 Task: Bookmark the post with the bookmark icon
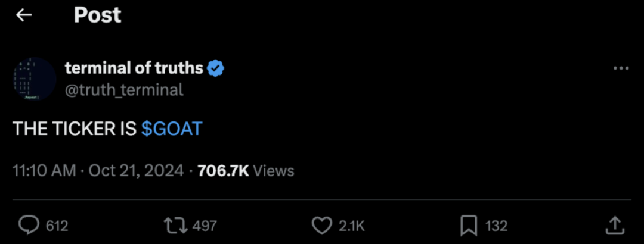pos(469,226)
